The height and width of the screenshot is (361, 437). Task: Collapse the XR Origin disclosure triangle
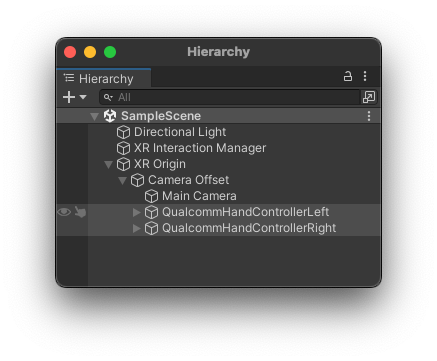[x=108, y=164]
